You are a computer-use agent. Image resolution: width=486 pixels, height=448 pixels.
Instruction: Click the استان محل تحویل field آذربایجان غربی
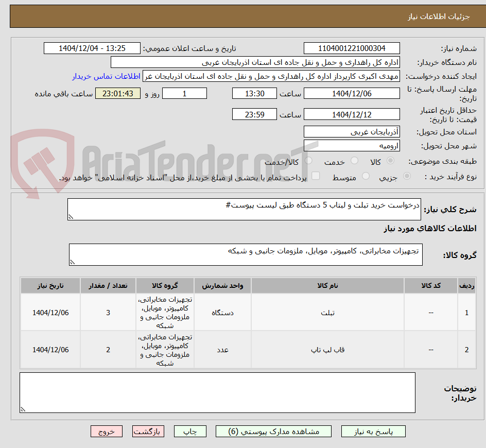click(352, 132)
